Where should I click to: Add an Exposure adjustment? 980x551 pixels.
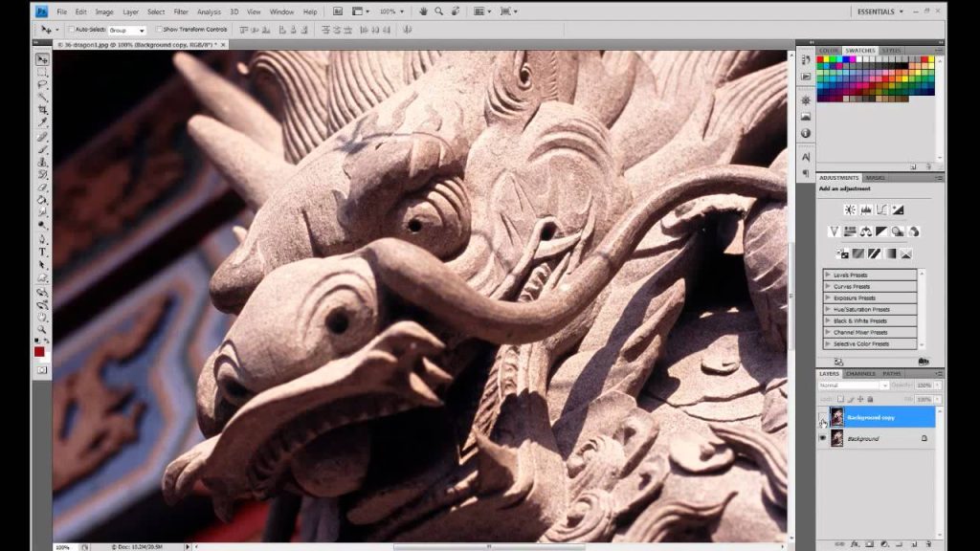(x=898, y=209)
